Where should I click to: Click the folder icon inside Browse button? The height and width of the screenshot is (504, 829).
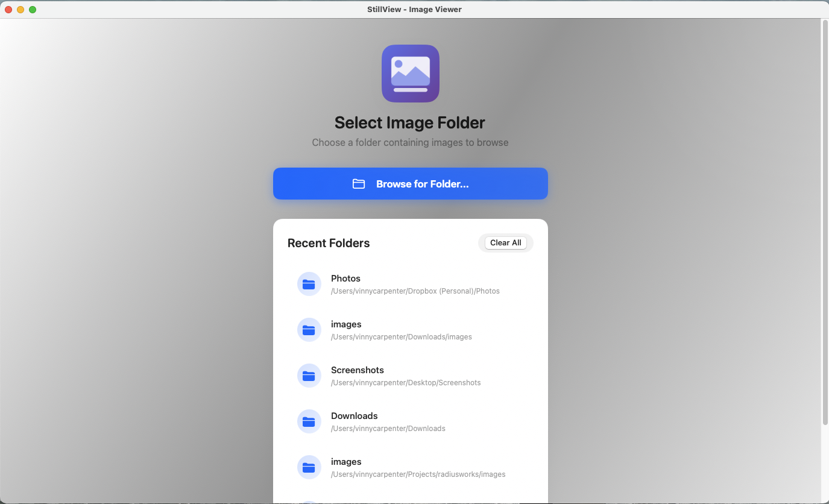point(359,184)
